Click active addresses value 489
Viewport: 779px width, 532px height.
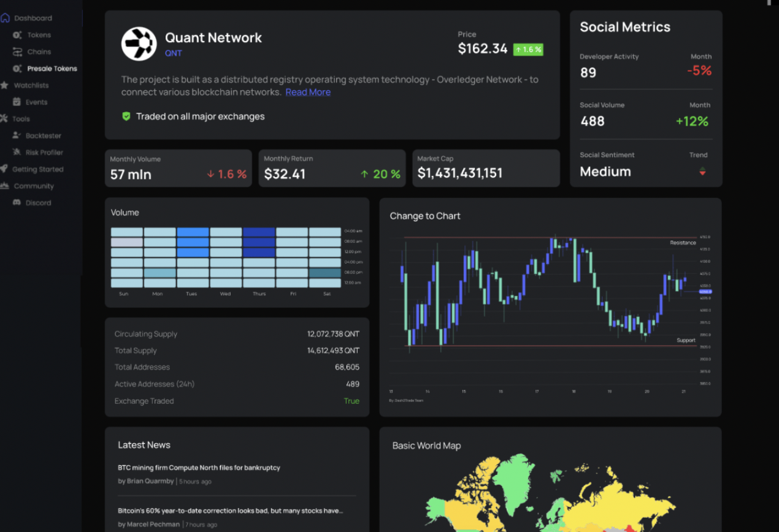pyautogui.click(x=353, y=384)
